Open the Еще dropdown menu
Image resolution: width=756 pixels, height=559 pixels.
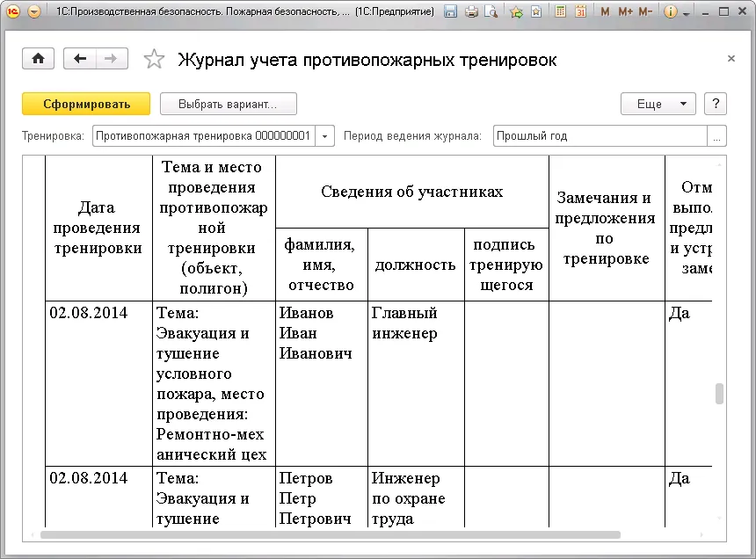[658, 104]
